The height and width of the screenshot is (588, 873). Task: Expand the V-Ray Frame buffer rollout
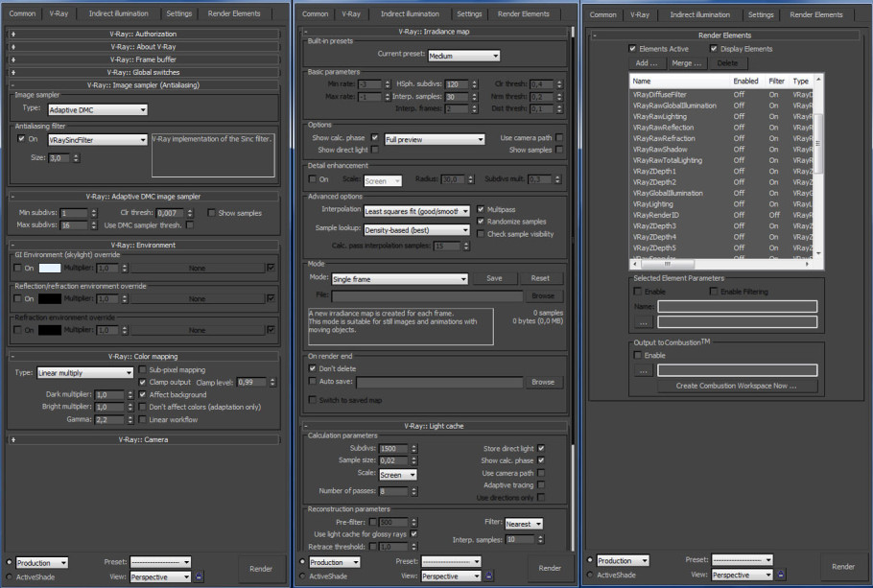click(143, 59)
